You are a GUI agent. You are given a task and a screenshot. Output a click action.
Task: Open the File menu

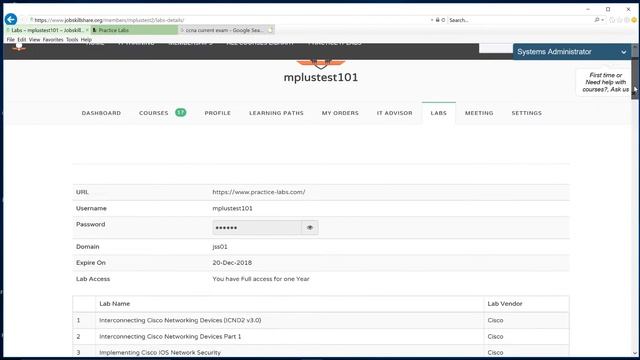[11, 40]
